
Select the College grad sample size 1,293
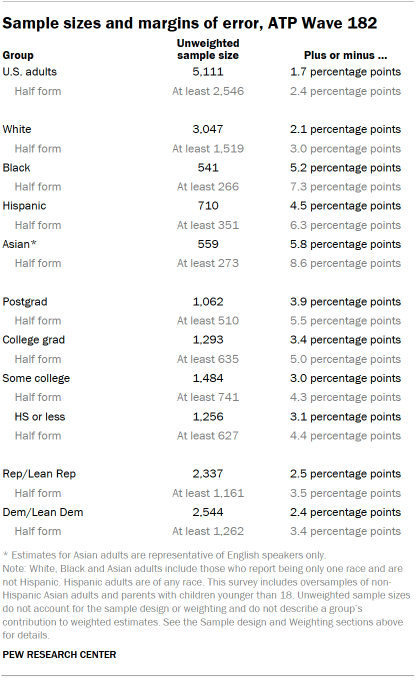coord(208,340)
